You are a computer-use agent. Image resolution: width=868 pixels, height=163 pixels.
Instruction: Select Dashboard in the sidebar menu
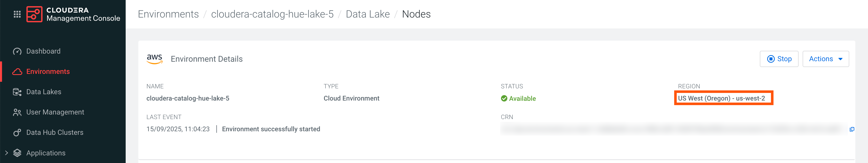[44, 51]
